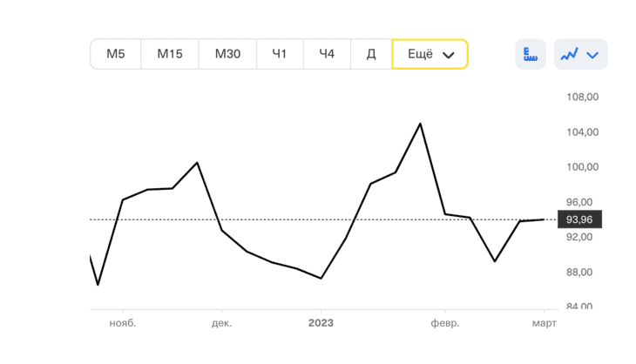Choose the M30 interval
This screenshot has width=636, height=364.
coord(227,54)
